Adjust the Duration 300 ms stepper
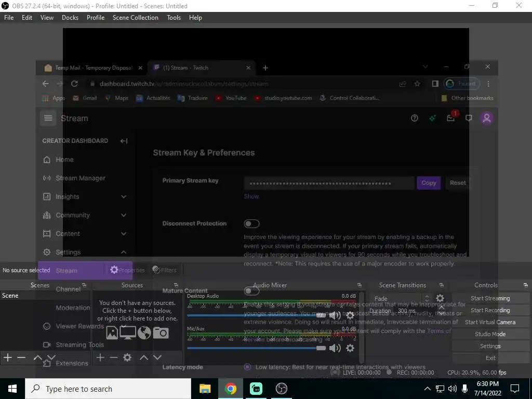532x399 pixels. pyautogui.click(x=442, y=311)
